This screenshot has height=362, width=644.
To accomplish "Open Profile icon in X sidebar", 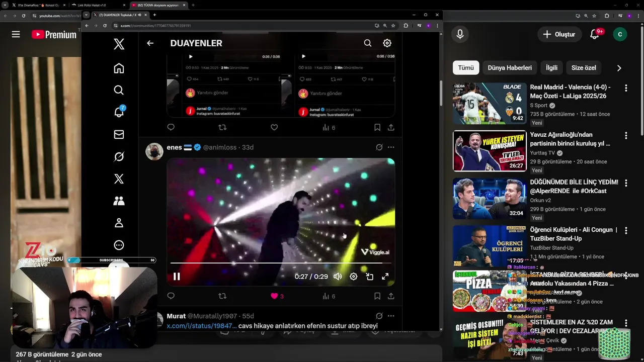I will coord(119,223).
